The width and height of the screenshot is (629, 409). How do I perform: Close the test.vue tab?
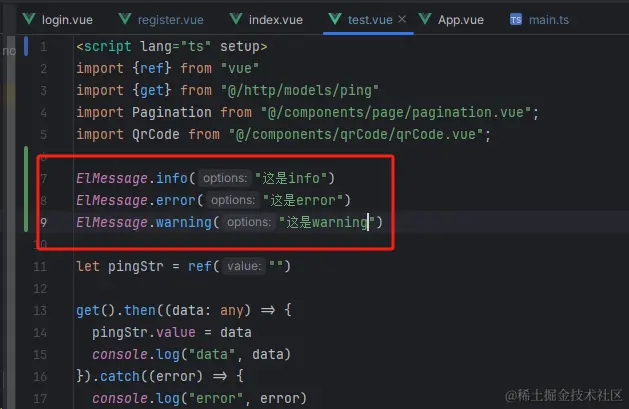coord(402,19)
